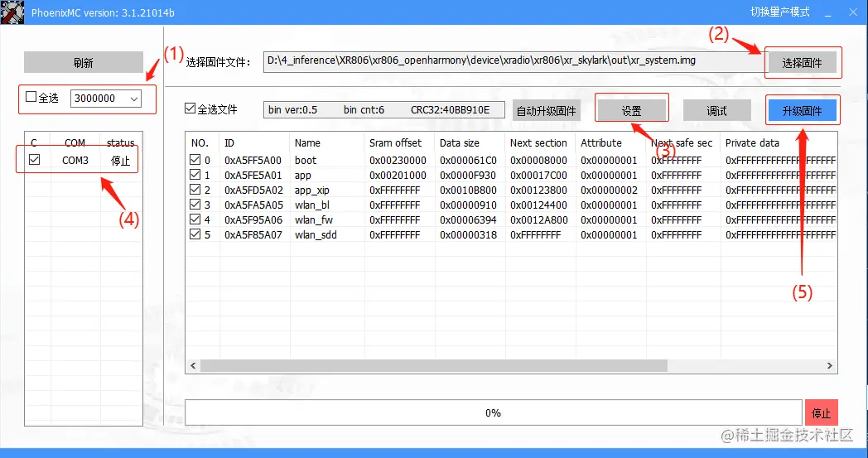Click the NO. column header
This screenshot has width=868, height=458.
200,143
